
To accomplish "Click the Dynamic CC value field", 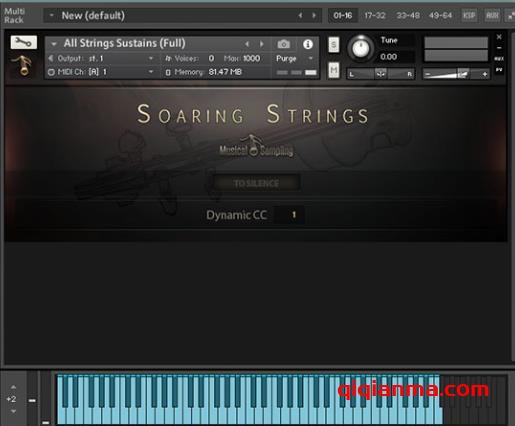I will [289, 215].
